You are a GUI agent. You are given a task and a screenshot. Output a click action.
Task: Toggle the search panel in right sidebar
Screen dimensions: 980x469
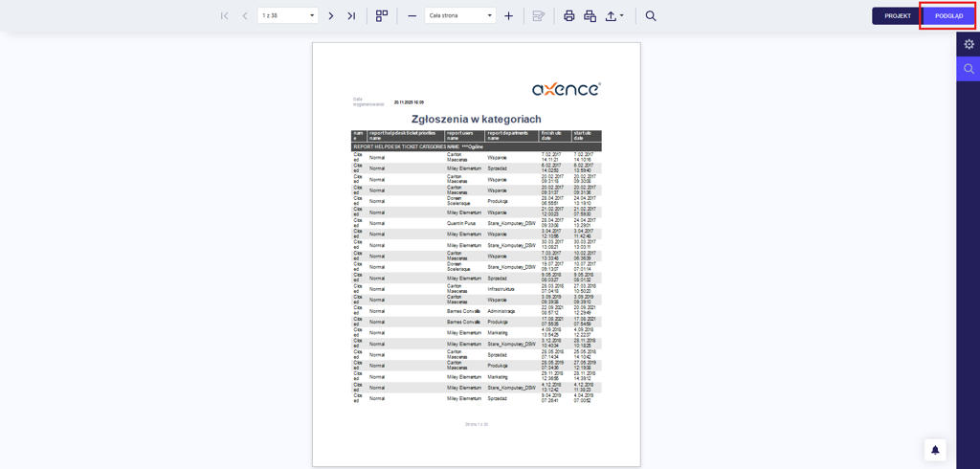969,69
